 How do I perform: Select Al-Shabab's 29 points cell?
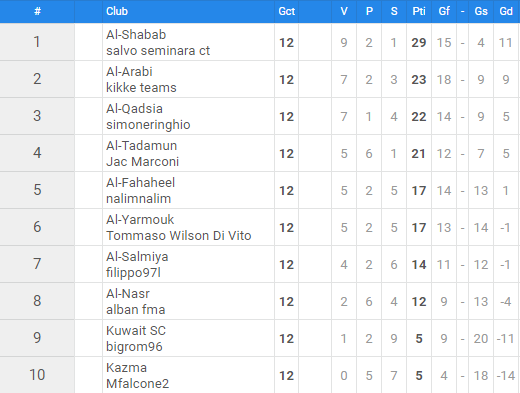point(419,43)
